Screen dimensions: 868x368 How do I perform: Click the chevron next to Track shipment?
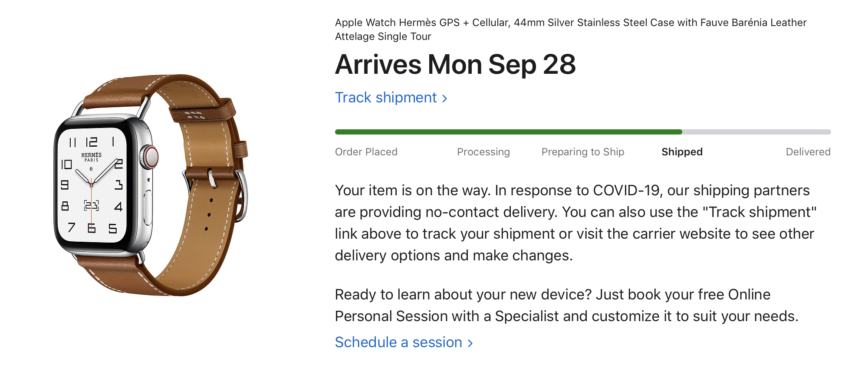tap(444, 99)
